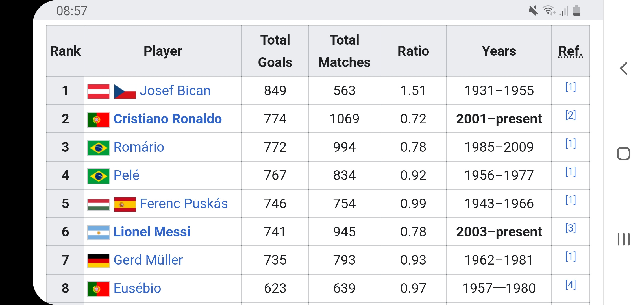
Task: Open reference [4] in Eusébio's row
Action: [x=570, y=284]
